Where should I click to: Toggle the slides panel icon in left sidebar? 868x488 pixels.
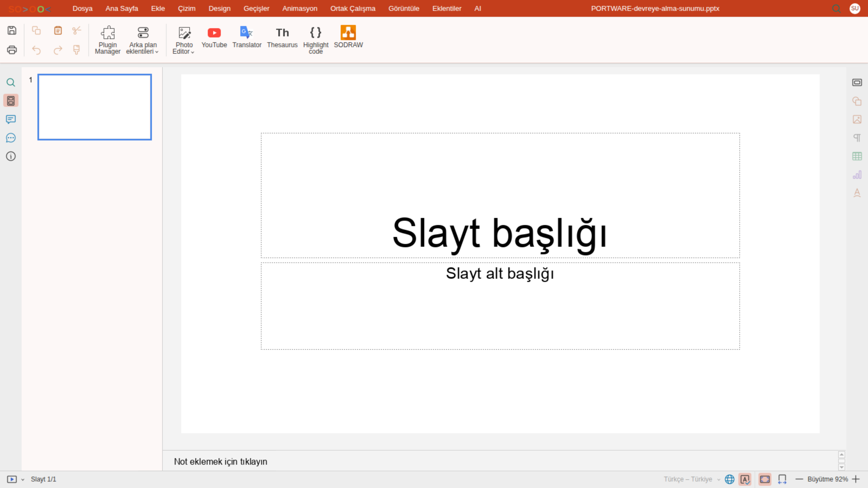pos(11,101)
